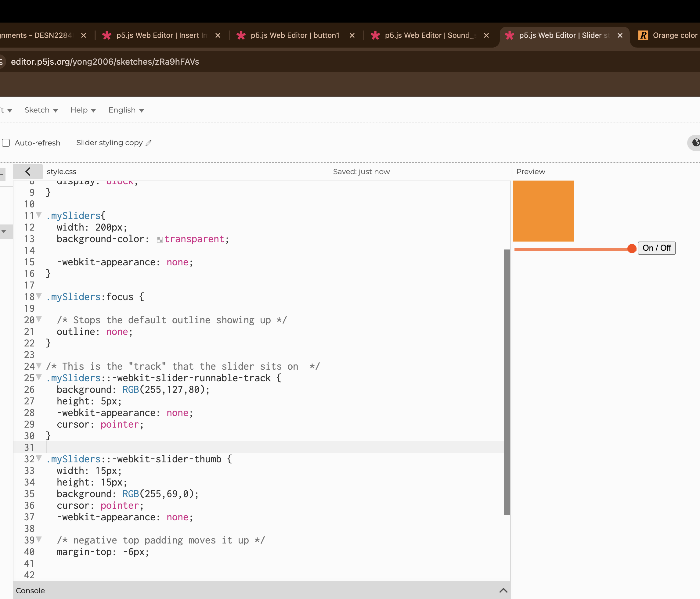700x599 pixels.
Task: Click the Console label
Action: pos(31,590)
